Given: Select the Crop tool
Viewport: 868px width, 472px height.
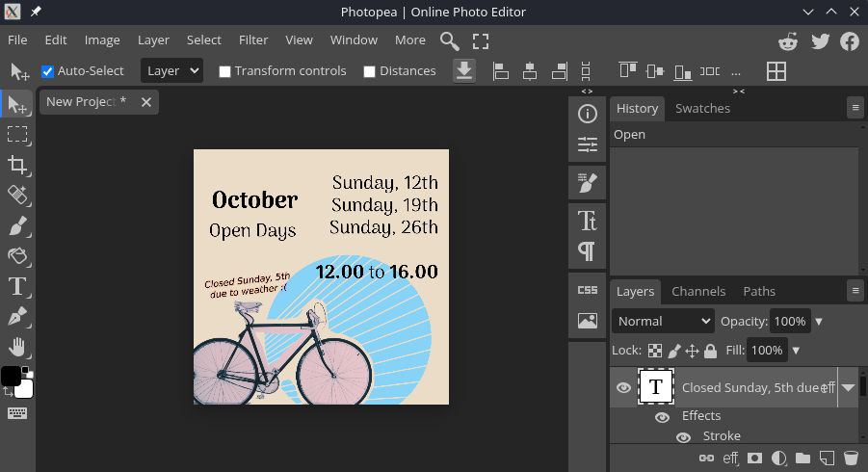Looking at the screenshot, I should click(x=16, y=165).
